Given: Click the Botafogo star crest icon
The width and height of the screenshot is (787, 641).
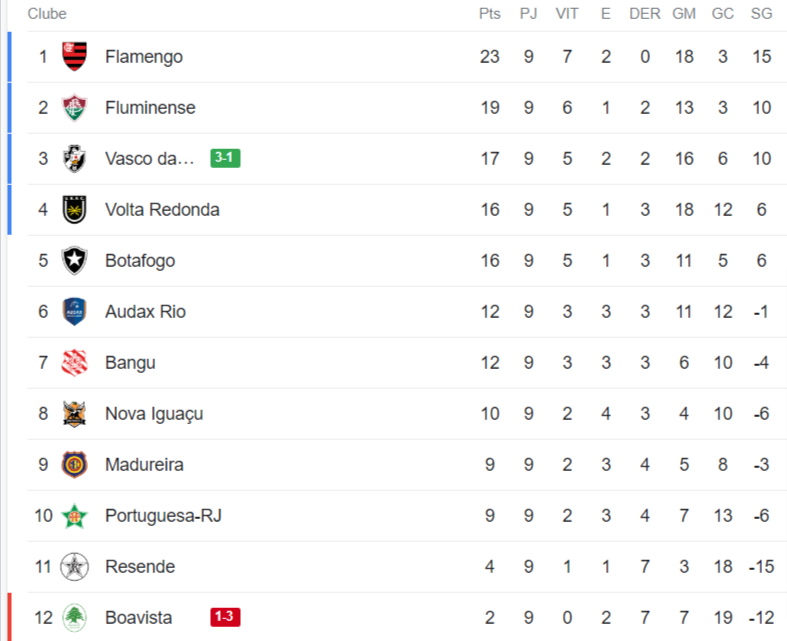Looking at the screenshot, I should 75,261.
